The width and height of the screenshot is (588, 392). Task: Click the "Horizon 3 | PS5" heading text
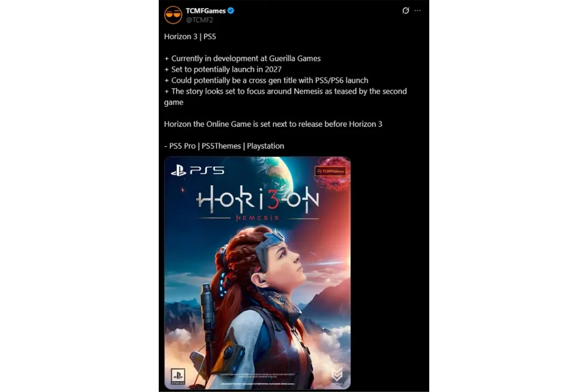(190, 37)
